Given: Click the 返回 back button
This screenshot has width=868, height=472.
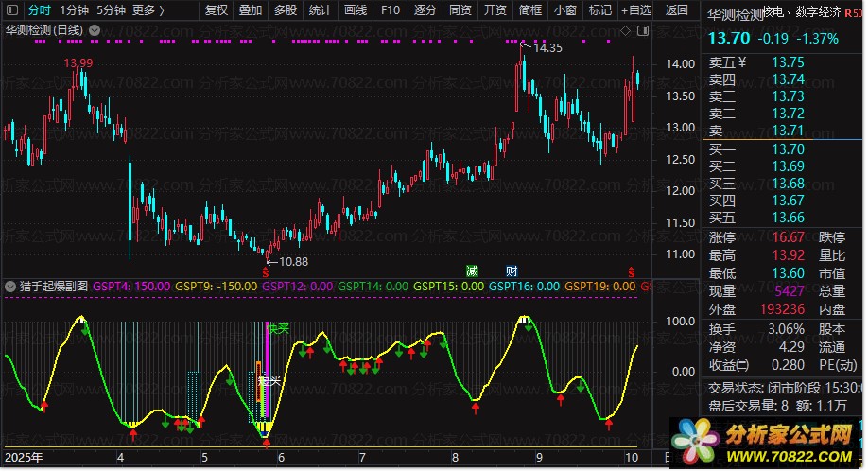Looking at the screenshot, I should tap(676, 10).
